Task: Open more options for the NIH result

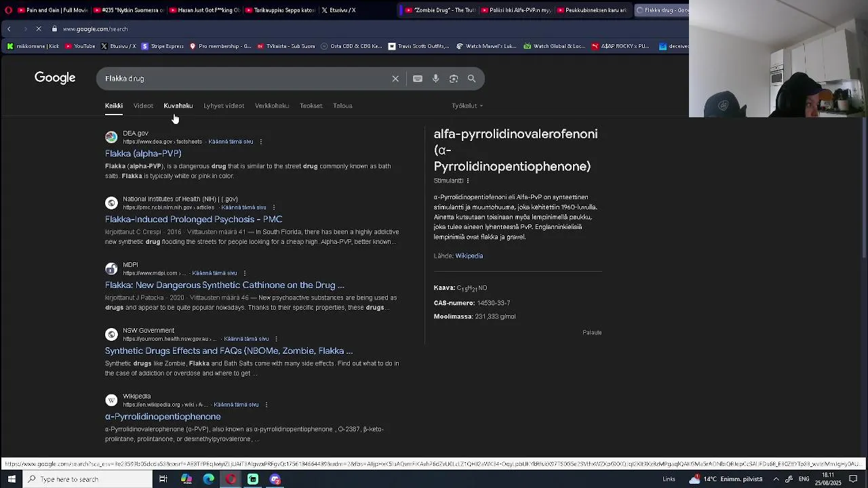Action: pyautogui.click(x=273, y=207)
